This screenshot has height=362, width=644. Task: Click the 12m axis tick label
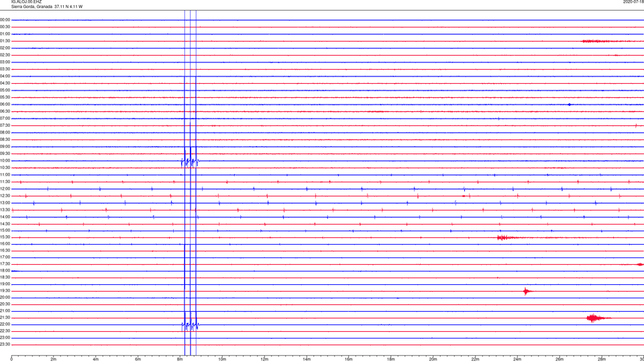pos(264,359)
